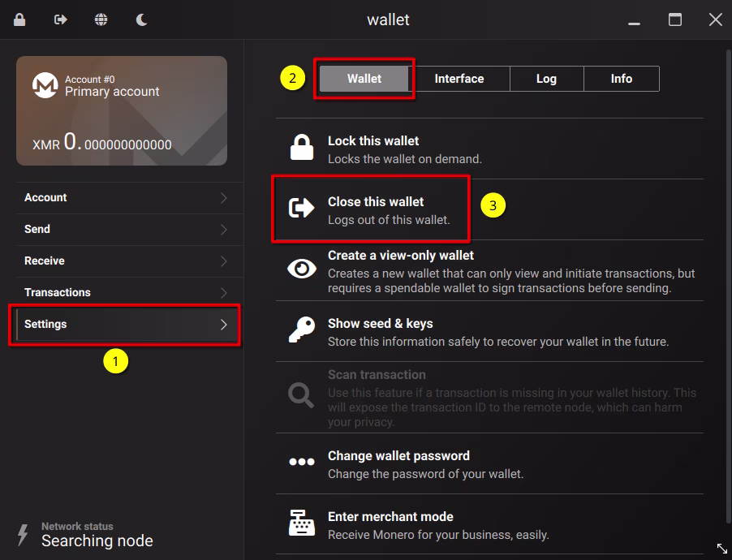
Task: Toggle dark mode with the moon icon
Action: click(141, 19)
